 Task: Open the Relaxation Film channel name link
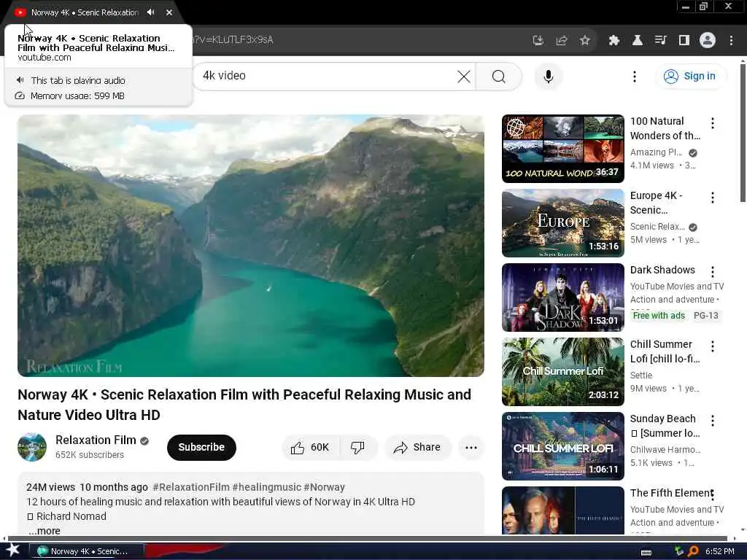96,440
